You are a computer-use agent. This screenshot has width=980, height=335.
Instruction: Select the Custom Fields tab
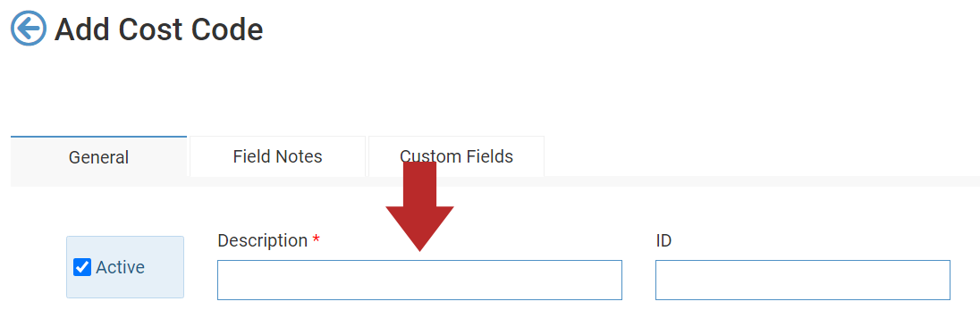[456, 156]
